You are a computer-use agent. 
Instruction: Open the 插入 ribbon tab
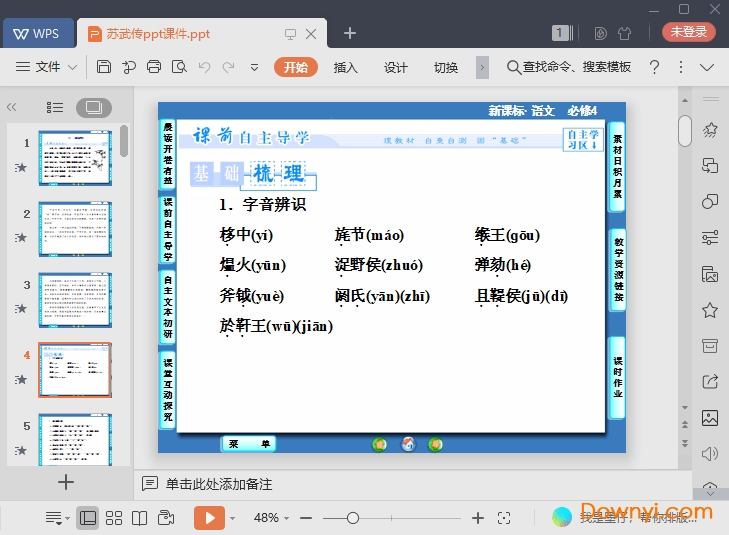pyautogui.click(x=345, y=67)
